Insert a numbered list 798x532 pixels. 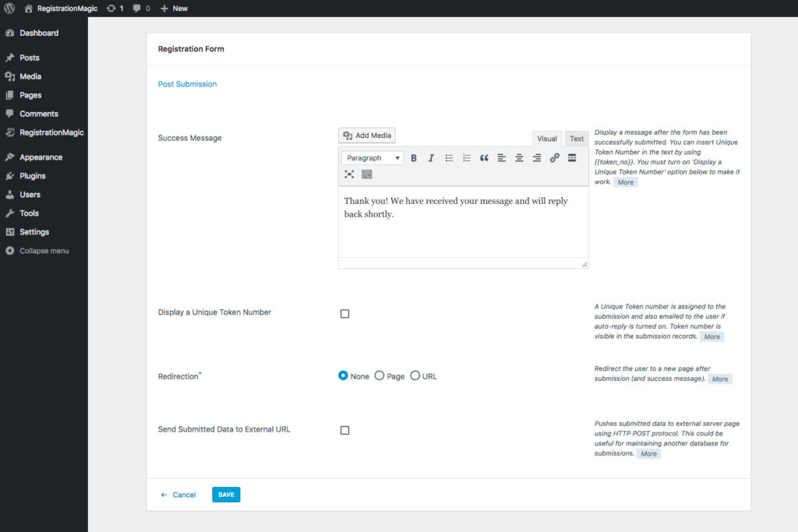click(x=467, y=158)
